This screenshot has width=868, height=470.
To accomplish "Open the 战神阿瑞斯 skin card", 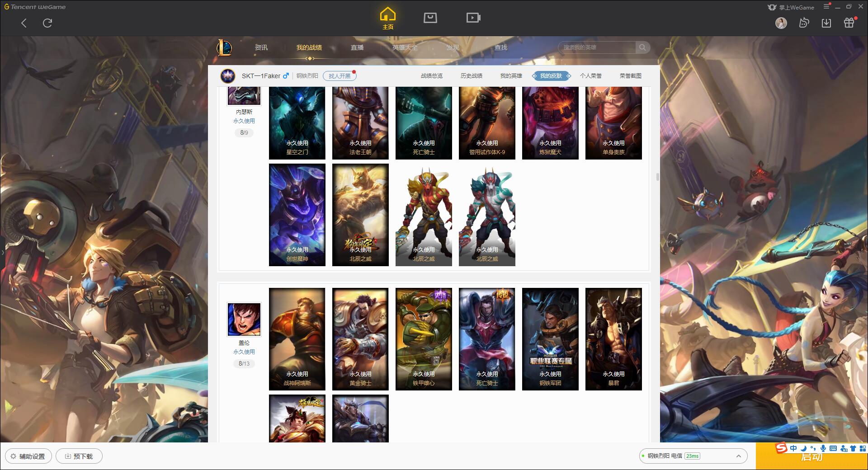I will point(297,339).
